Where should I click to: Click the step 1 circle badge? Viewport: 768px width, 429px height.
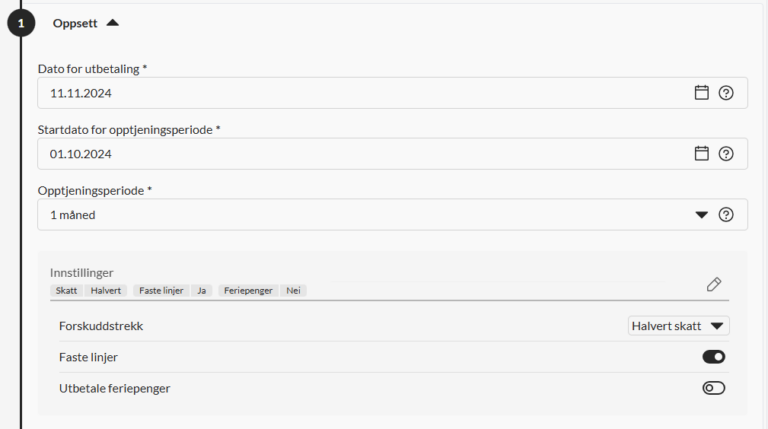click(21, 22)
